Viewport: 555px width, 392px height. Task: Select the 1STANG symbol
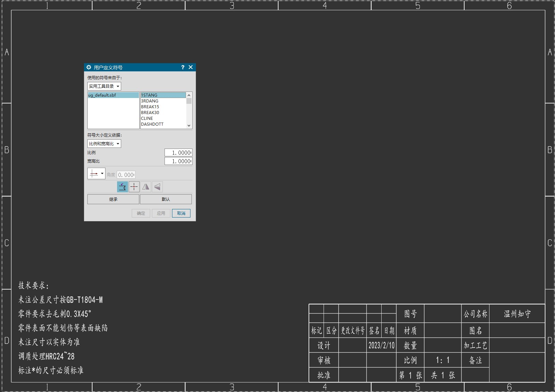coord(163,95)
